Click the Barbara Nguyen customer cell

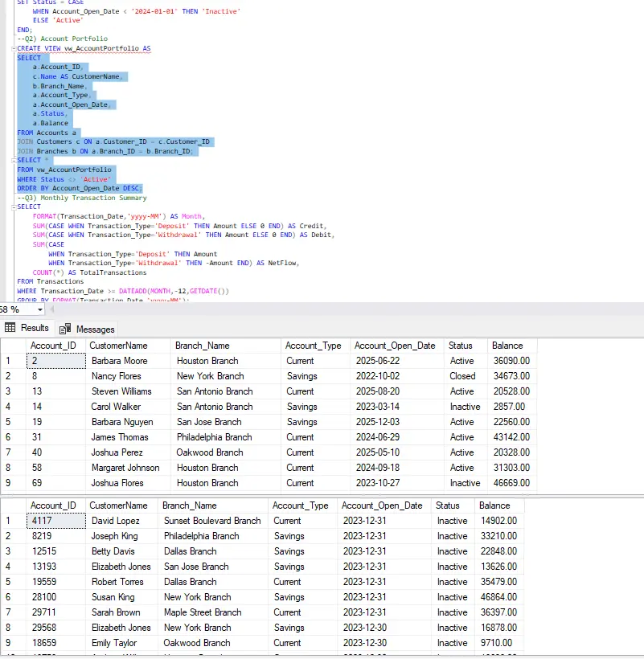[x=128, y=422]
